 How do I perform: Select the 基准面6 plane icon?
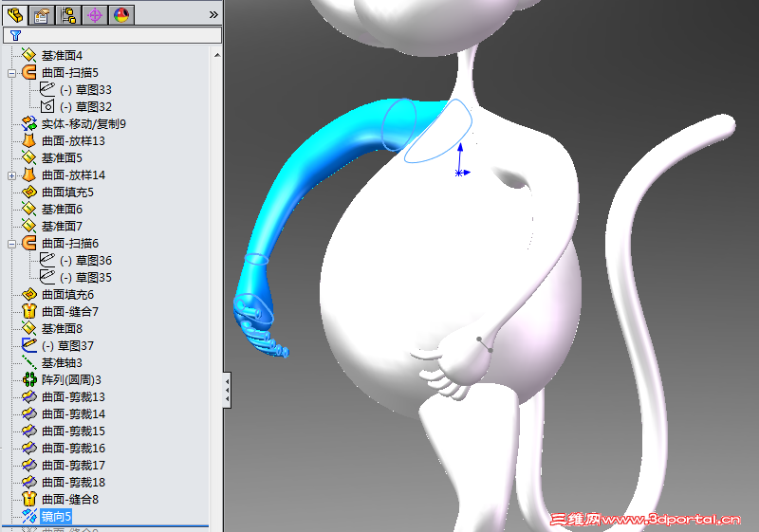tap(29, 209)
